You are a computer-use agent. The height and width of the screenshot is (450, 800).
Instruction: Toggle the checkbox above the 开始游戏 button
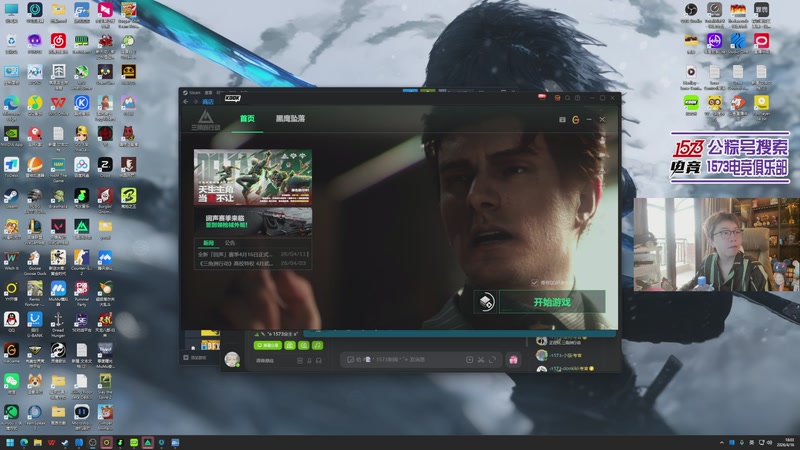click(x=534, y=282)
